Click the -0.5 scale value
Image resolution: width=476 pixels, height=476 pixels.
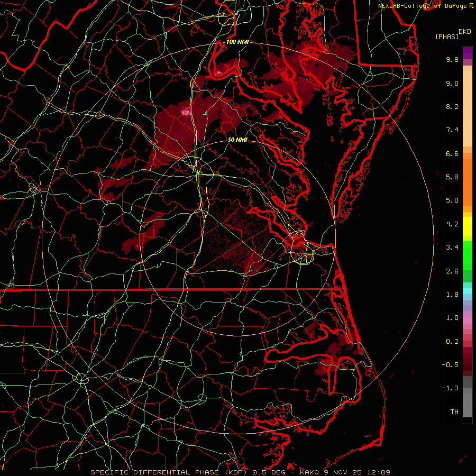450,365
